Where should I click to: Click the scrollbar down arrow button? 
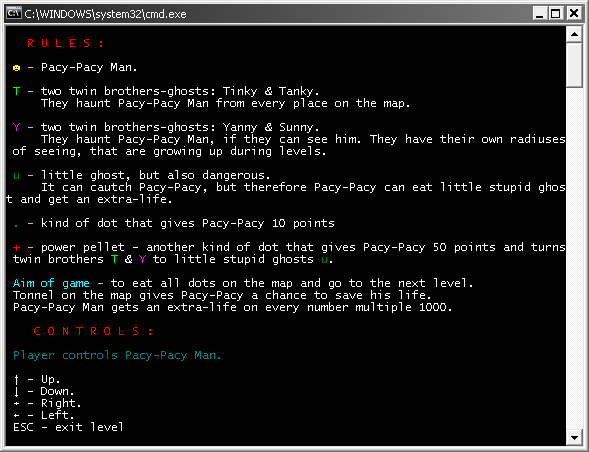[574, 437]
